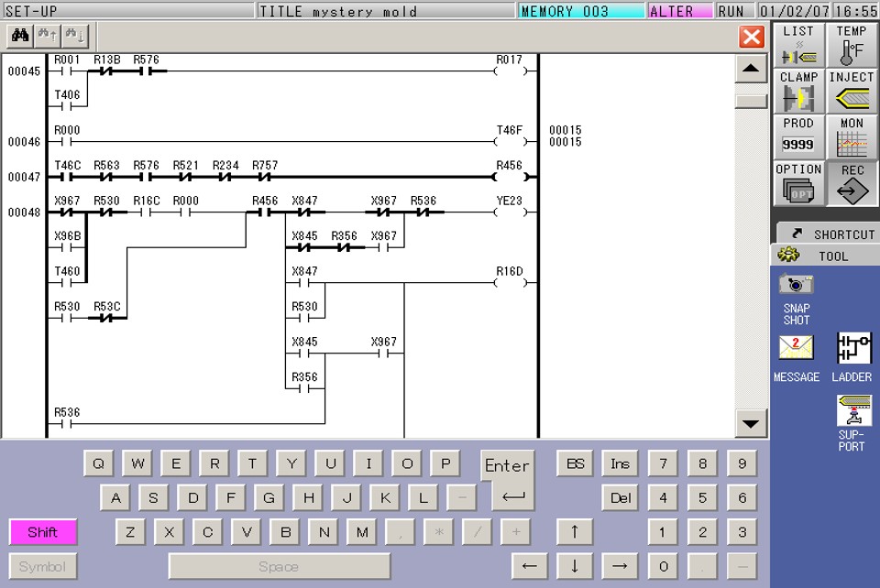Click the ladder view scroll-down arrow
The image size is (880, 588).
point(750,424)
